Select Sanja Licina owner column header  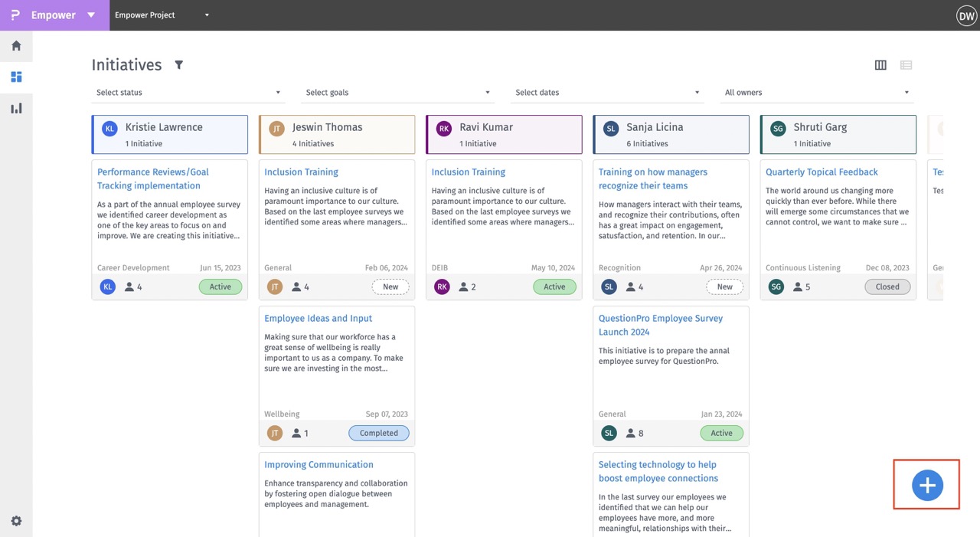coord(671,135)
